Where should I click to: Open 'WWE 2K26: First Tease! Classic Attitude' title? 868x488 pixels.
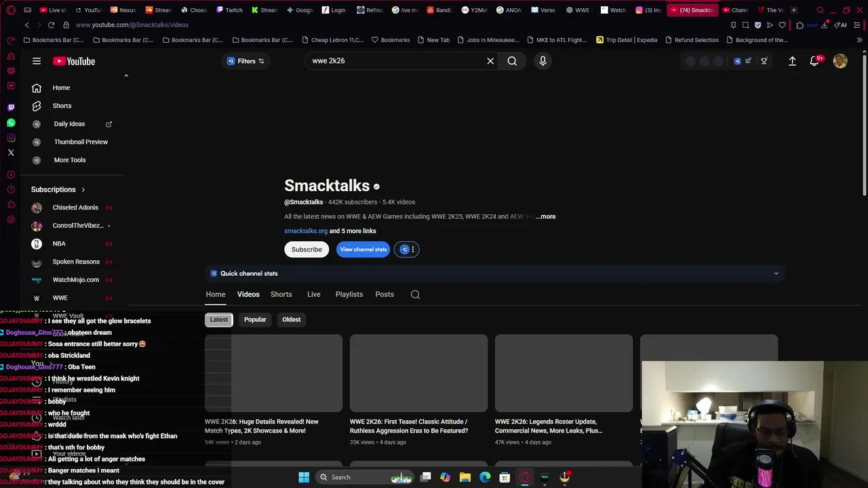tap(409, 426)
